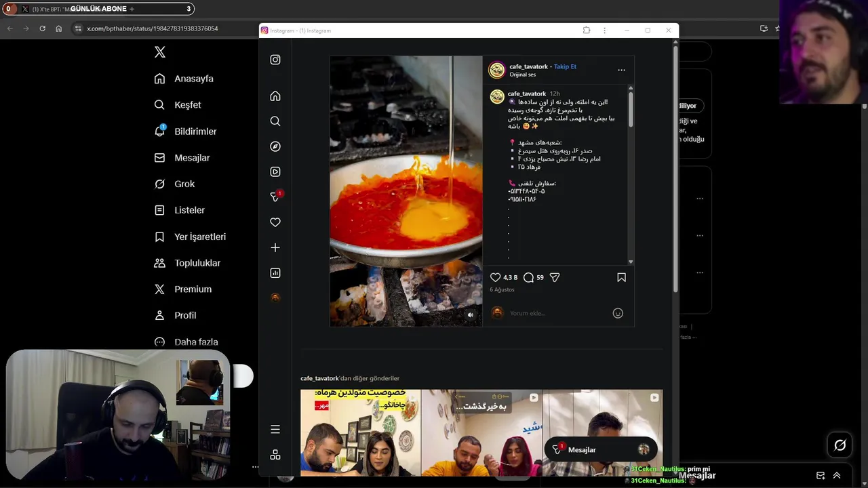Open Instagram direct messages sidebar icon
This screenshot has width=868, height=488.
[275, 197]
